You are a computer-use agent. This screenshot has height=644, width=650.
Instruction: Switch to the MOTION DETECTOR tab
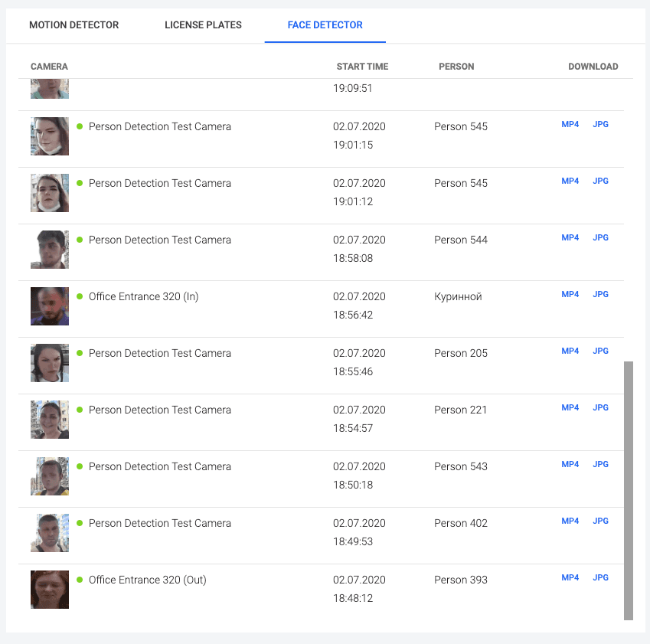74,25
